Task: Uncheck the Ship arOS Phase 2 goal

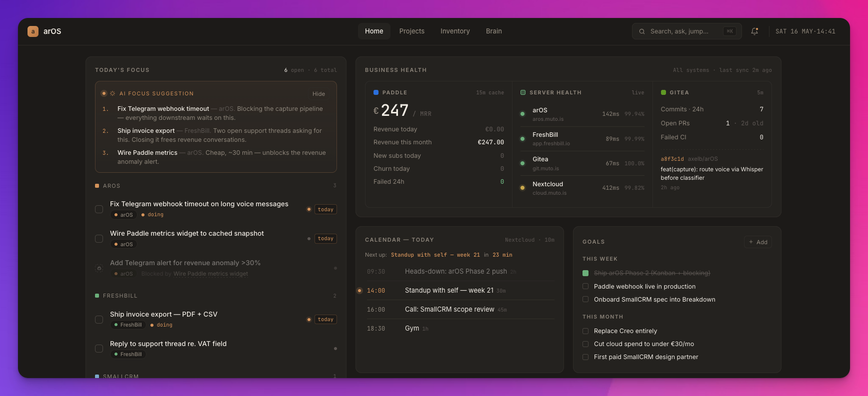Action: 585,273
